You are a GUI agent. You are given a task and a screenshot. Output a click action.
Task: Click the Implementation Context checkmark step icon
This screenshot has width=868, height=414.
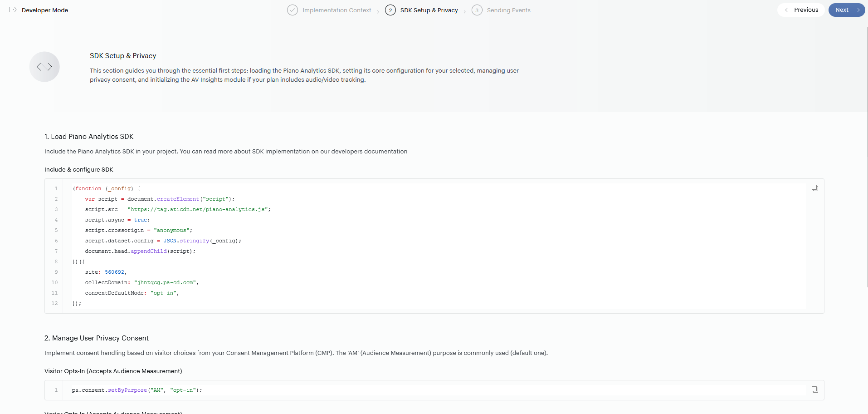(x=293, y=10)
